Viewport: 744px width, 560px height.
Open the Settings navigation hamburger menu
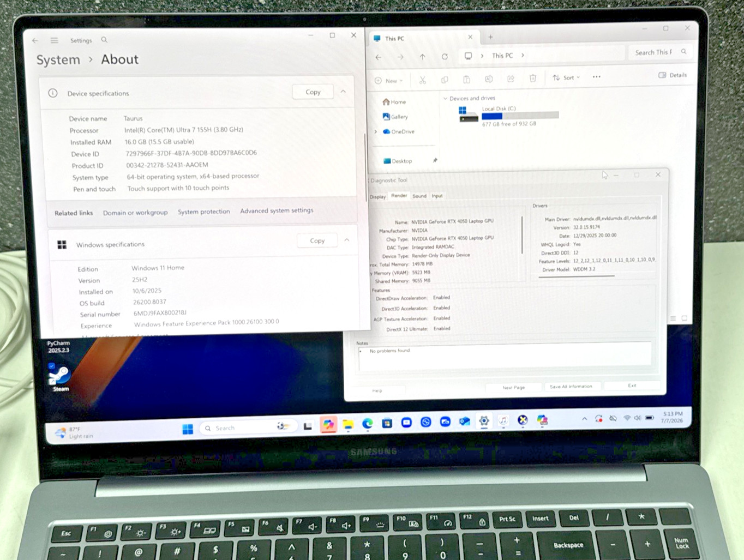[54, 40]
